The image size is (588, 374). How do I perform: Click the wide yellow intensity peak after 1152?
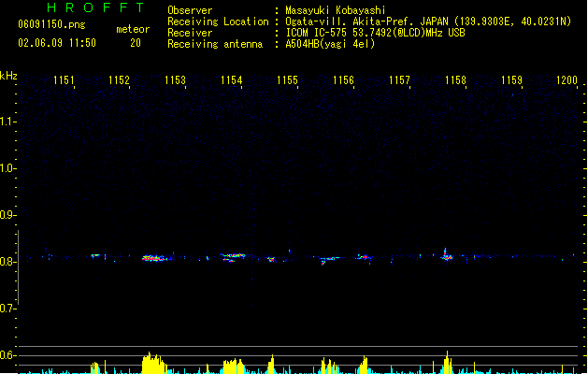153,363
